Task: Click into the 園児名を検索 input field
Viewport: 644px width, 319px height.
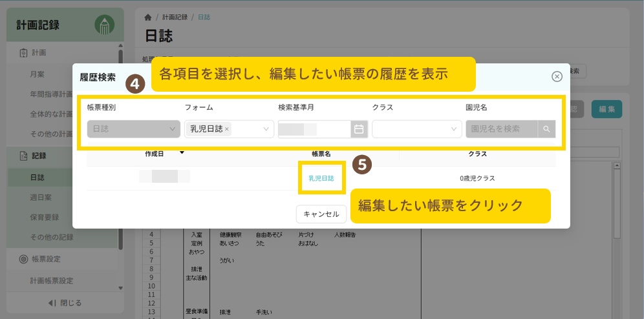Action: click(x=502, y=129)
